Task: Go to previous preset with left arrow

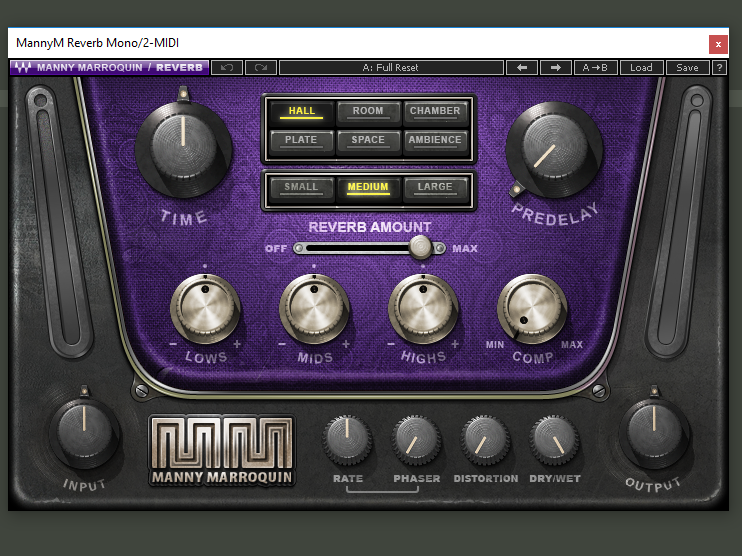Action: (521, 68)
